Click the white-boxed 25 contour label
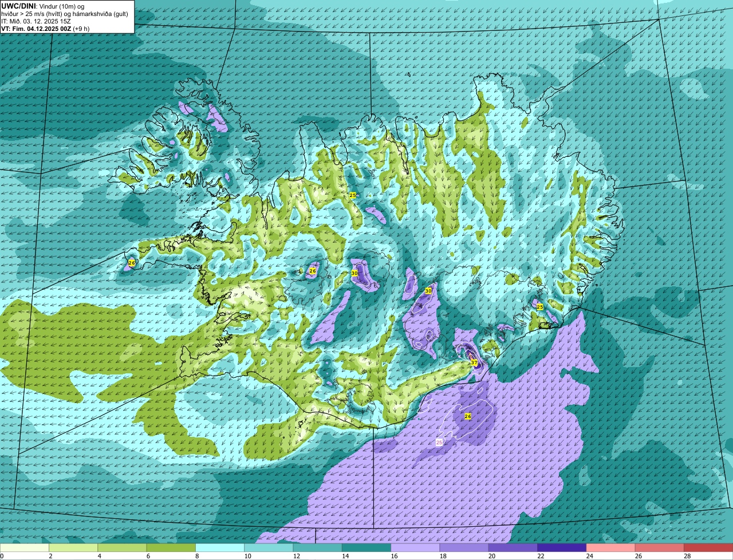Viewport: 733px width, 560px height. click(439, 442)
